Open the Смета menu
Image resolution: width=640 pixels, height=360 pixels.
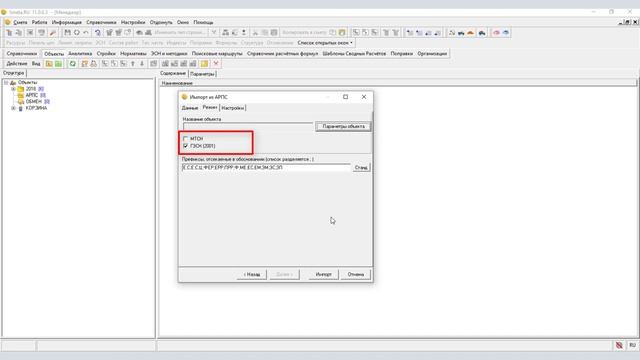20,22
